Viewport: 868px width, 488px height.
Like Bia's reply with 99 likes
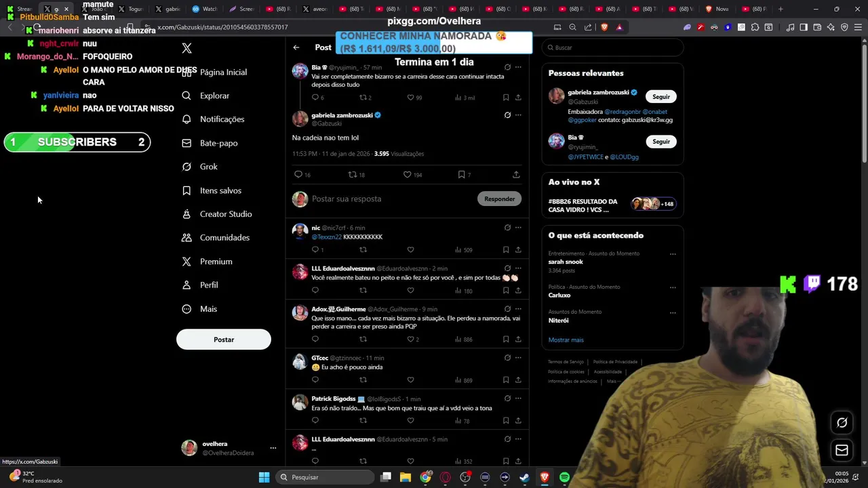[x=410, y=98]
